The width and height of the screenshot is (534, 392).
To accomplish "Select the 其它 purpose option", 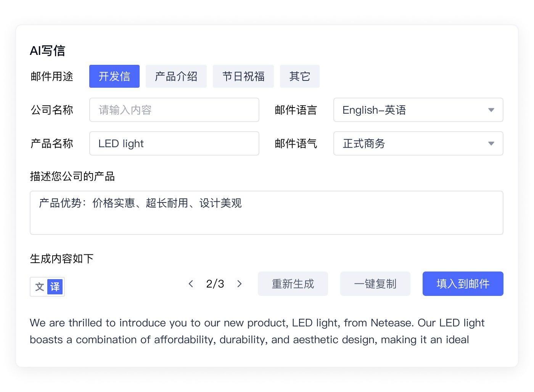I will (299, 76).
